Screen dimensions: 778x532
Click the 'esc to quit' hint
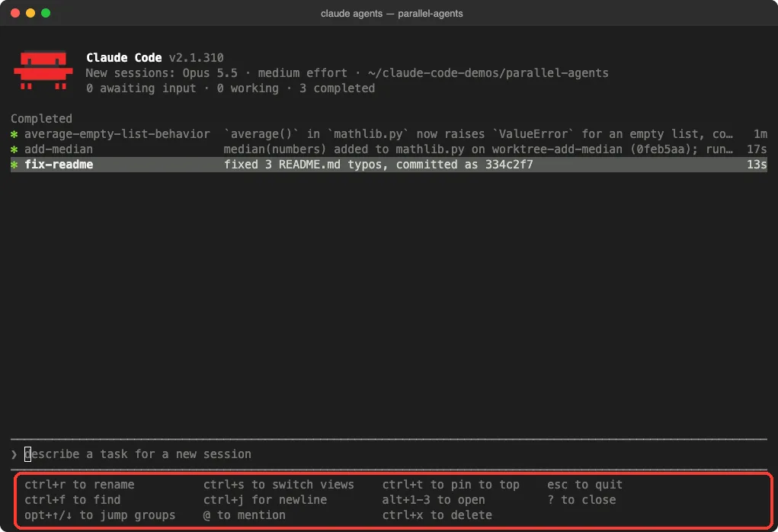(x=585, y=484)
